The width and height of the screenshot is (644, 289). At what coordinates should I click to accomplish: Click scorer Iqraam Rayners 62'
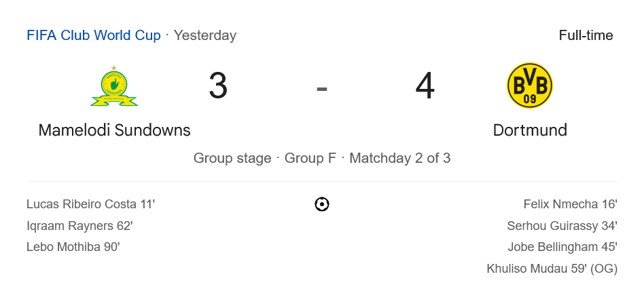tap(79, 226)
